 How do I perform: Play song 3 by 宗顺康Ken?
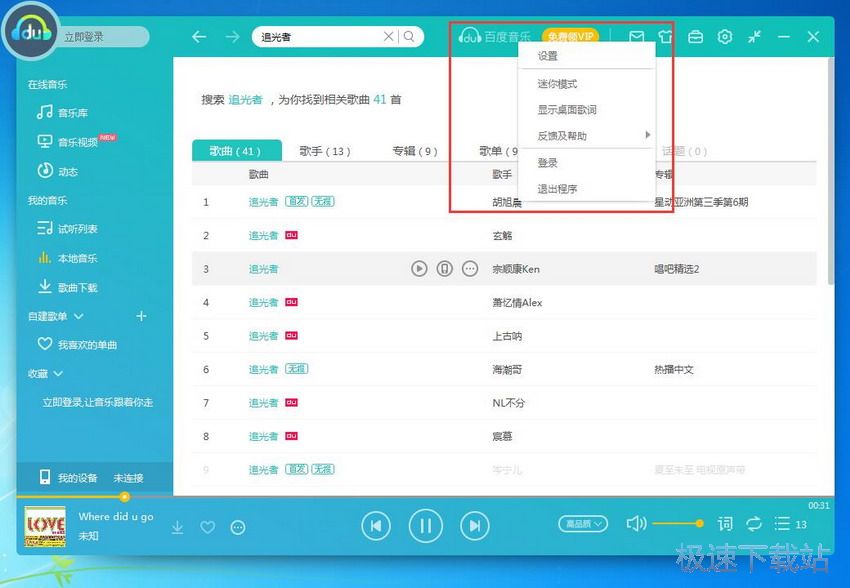point(419,268)
